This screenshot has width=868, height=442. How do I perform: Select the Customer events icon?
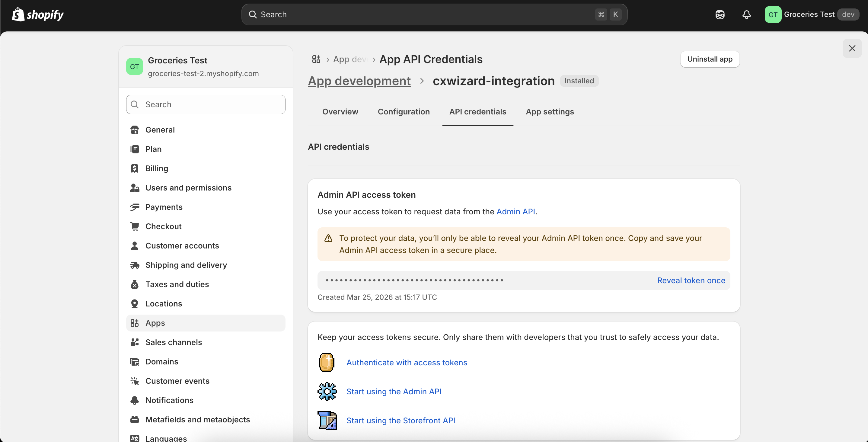pyautogui.click(x=135, y=381)
